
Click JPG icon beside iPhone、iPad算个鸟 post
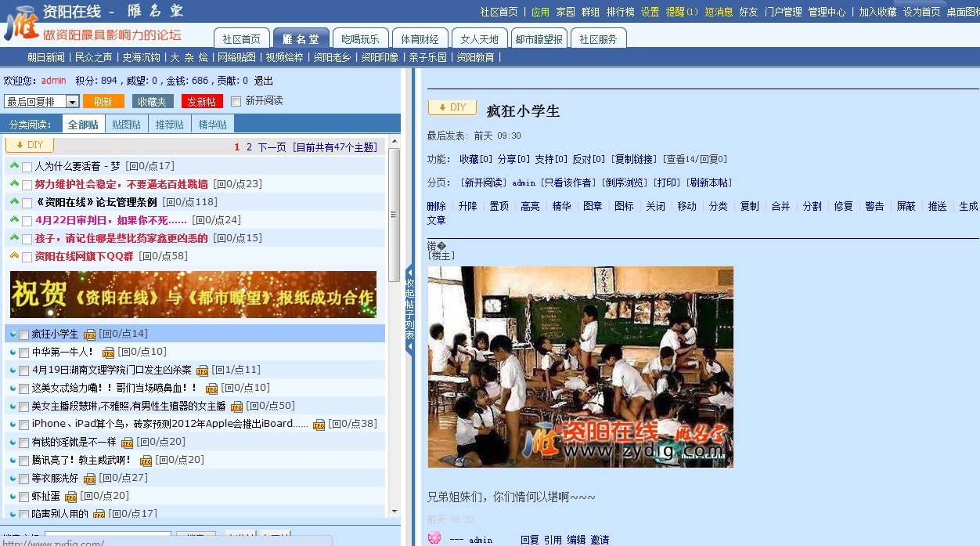[x=319, y=425]
